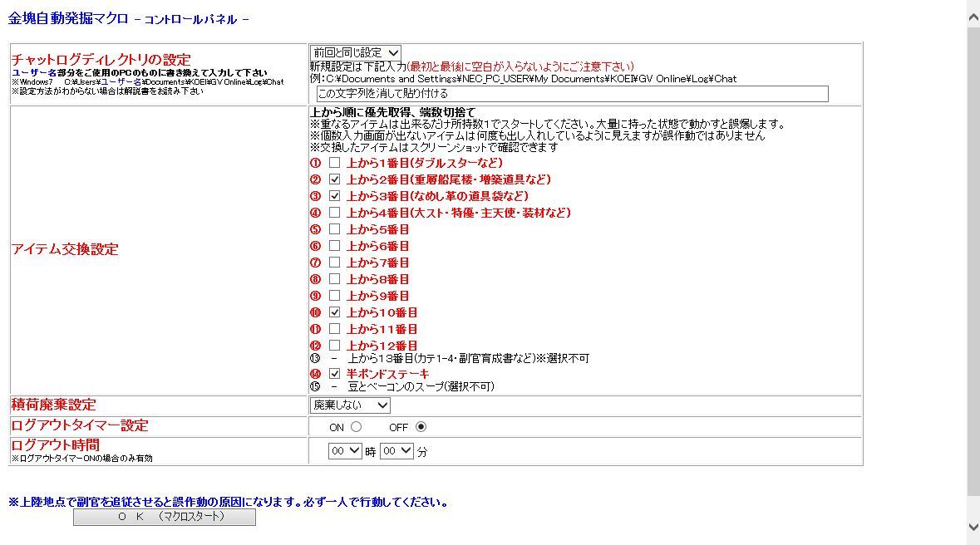The image size is (980, 545).
Task: Uncheck the 上から10番目 checkbox
Action: coord(334,312)
